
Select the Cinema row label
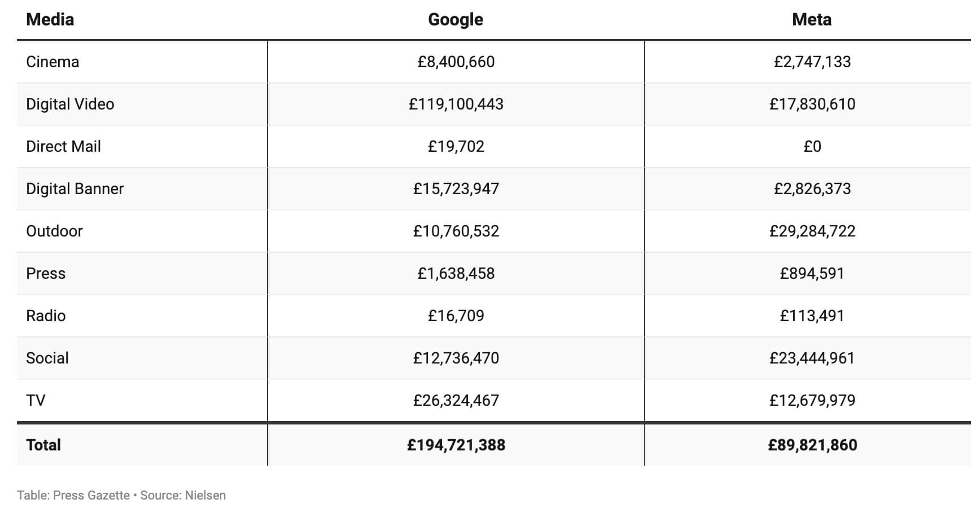[53, 62]
